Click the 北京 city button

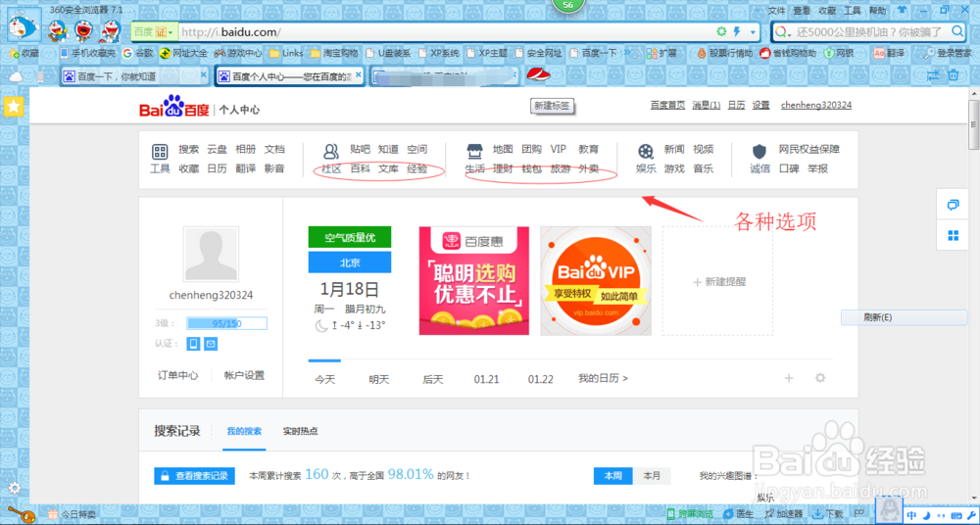tap(350, 262)
